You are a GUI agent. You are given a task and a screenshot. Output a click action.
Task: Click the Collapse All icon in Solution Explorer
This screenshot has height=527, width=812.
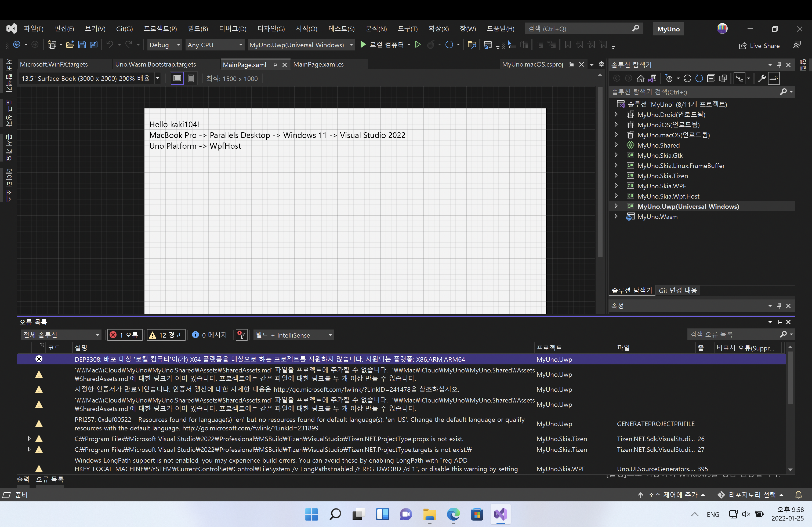click(x=711, y=79)
